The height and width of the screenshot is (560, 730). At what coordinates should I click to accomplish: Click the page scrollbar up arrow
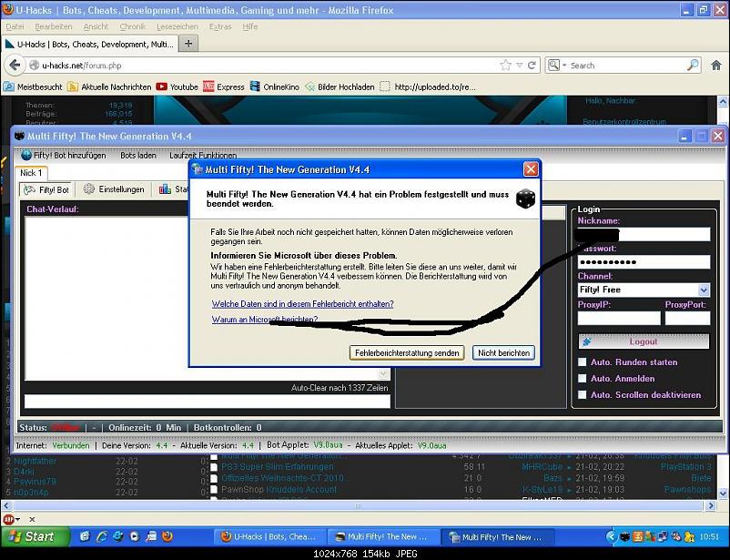click(x=723, y=101)
